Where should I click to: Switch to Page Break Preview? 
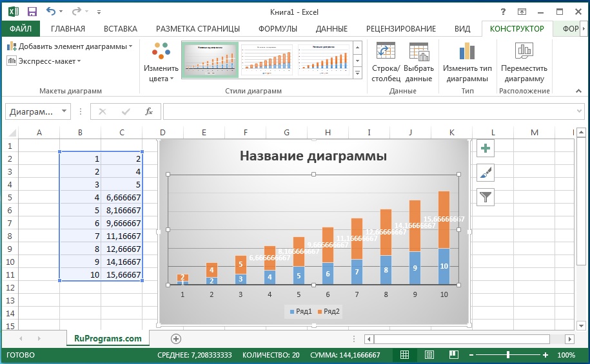(454, 354)
